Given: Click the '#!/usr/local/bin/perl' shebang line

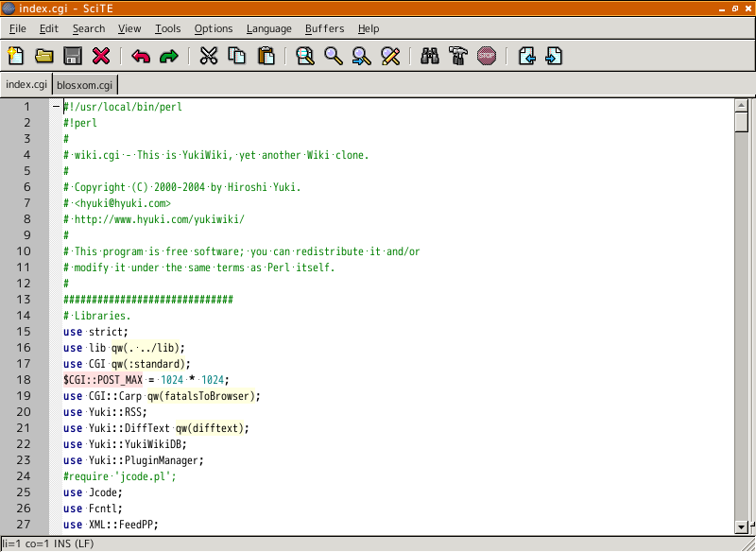Looking at the screenshot, I should [x=123, y=107].
